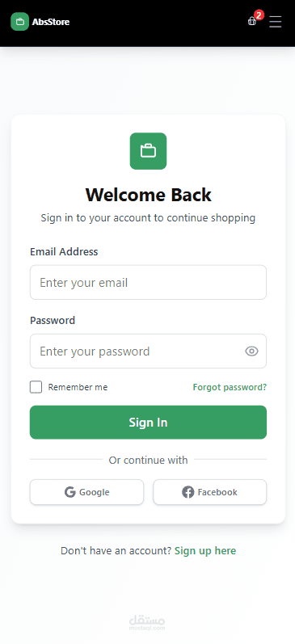The height and width of the screenshot is (644, 295).
Task: Focus the Enter your email field
Action: point(149,282)
